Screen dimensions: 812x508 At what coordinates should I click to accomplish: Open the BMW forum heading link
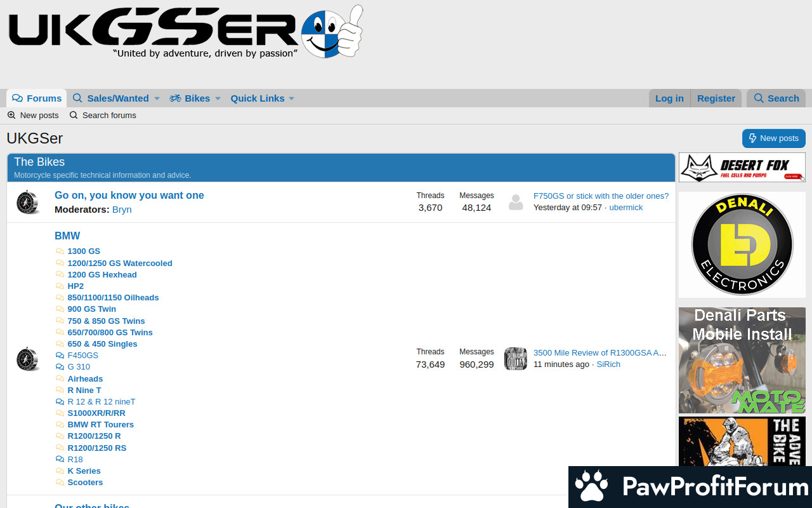click(67, 236)
